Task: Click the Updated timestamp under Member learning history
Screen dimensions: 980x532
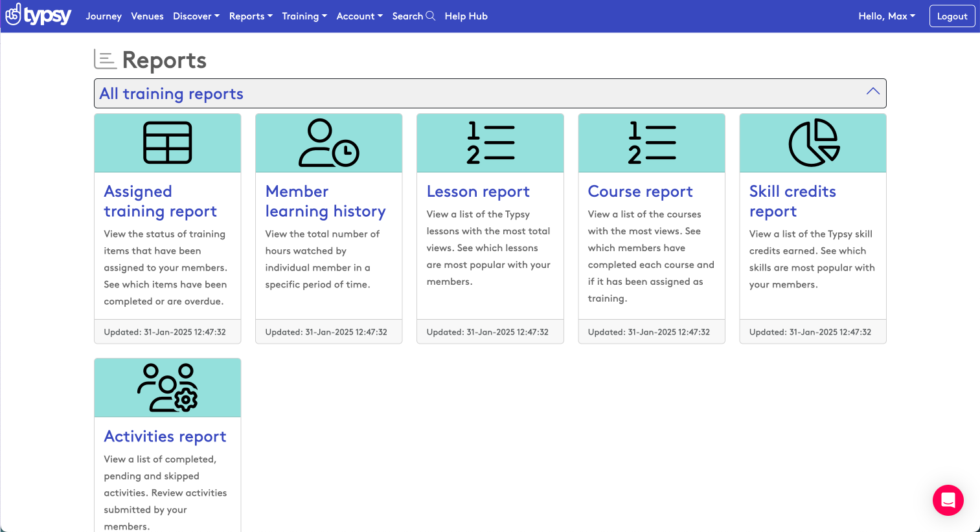Action: point(326,332)
